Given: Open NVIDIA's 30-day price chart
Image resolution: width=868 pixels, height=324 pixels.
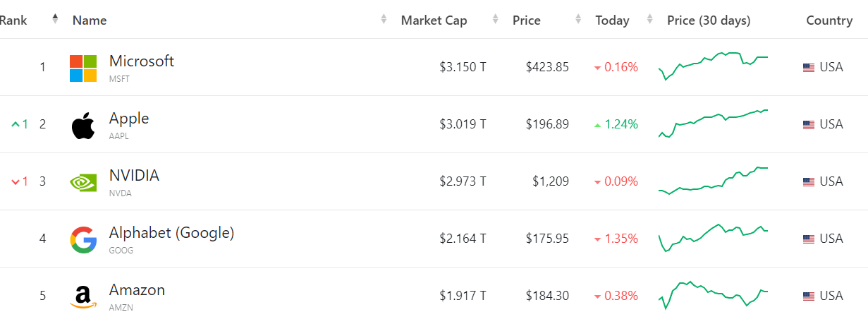Looking at the screenshot, I should click(x=713, y=181).
